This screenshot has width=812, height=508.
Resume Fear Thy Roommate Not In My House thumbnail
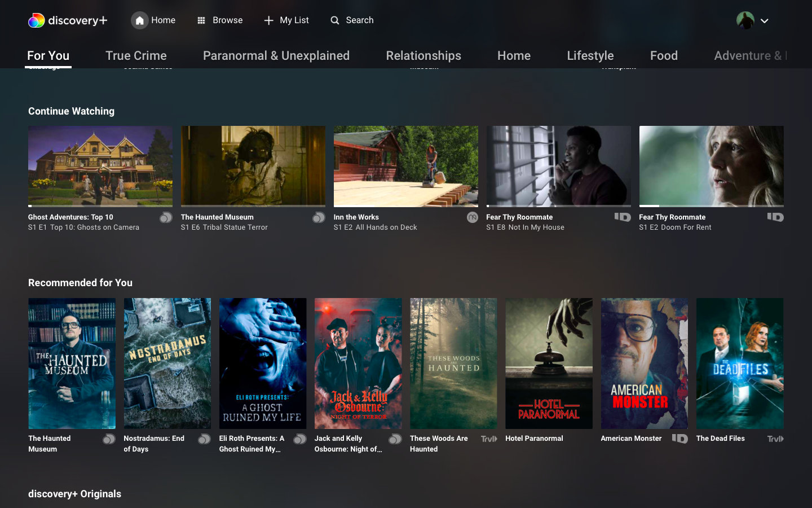(559, 166)
